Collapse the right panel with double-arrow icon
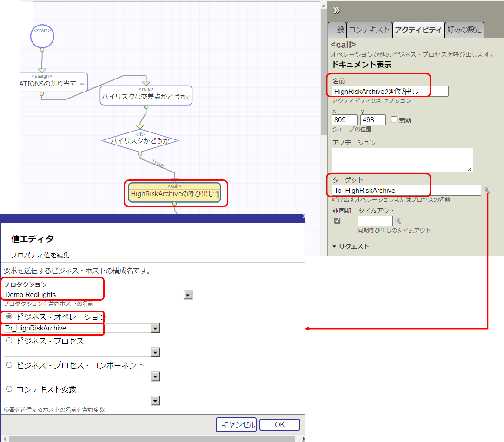 click(x=337, y=11)
